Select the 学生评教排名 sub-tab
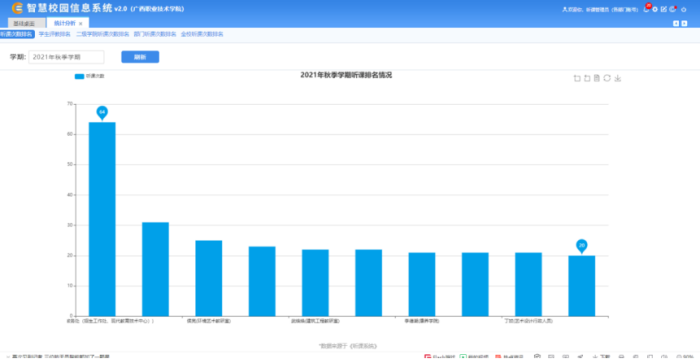Screen dimensions: 700x363 click(x=54, y=34)
